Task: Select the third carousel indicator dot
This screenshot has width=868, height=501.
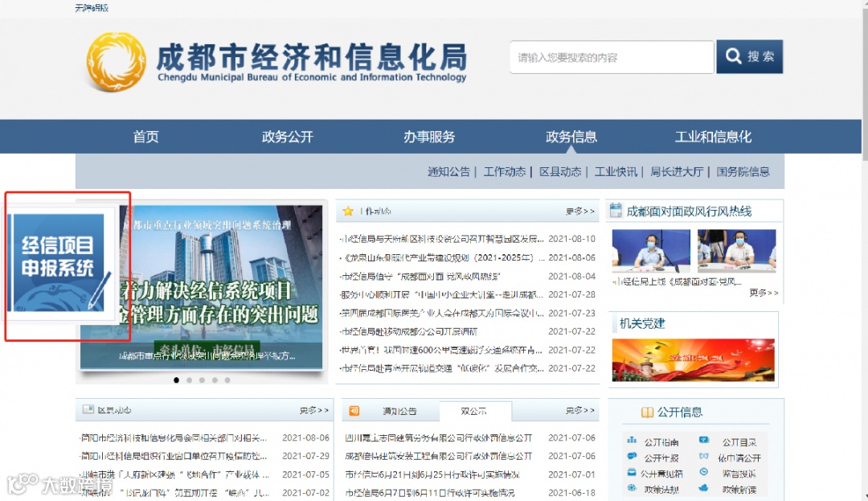Action: pos(202,380)
